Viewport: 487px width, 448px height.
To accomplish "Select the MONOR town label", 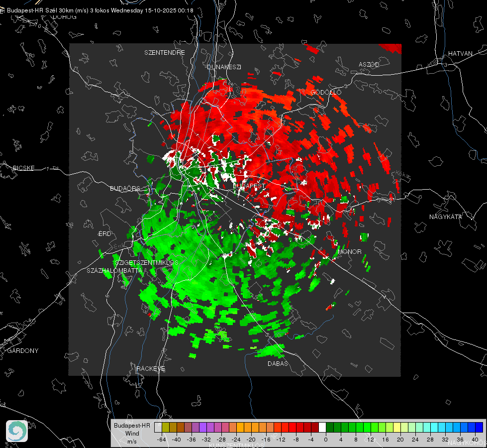I will 350,251.
